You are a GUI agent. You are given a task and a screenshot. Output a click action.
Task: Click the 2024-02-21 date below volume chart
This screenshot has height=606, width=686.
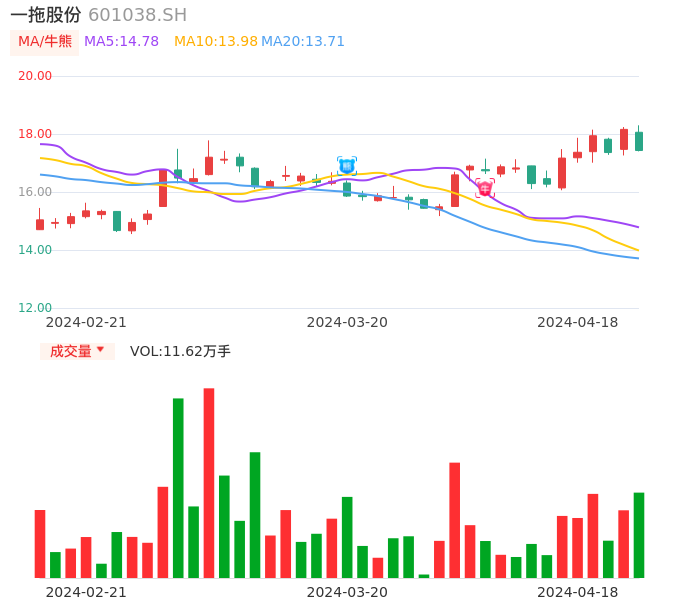[x=86, y=592]
